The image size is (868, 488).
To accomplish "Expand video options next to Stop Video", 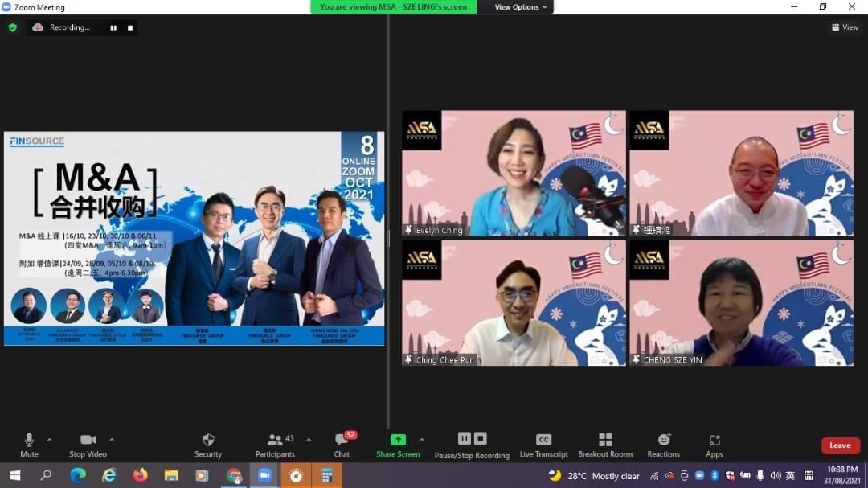I will (111, 440).
